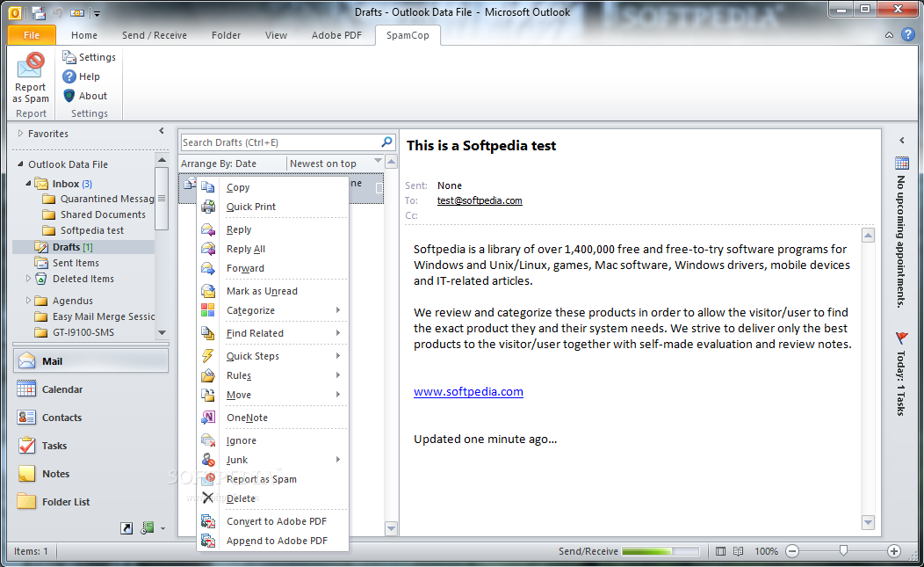Switch to the Adobe PDF tab
The width and height of the screenshot is (924, 567).
[x=336, y=35]
